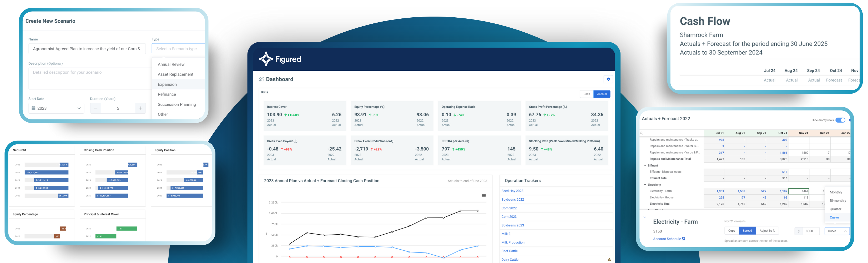Click the Account Schedule external-link icon
This screenshot has width=868, height=263.
683,239
